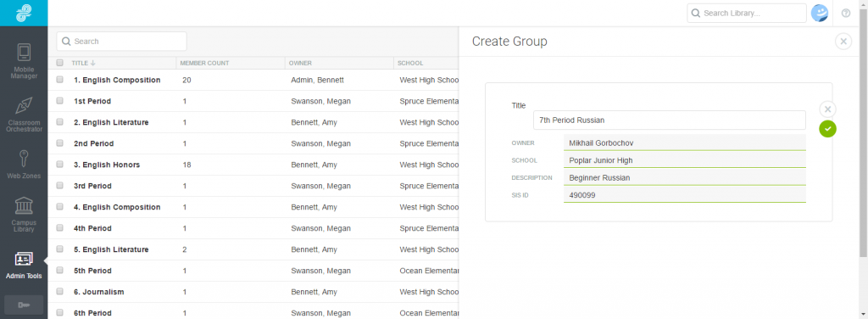Open group 4th Period
This screenshot has width=868, height=319.
tap(93, 228)
